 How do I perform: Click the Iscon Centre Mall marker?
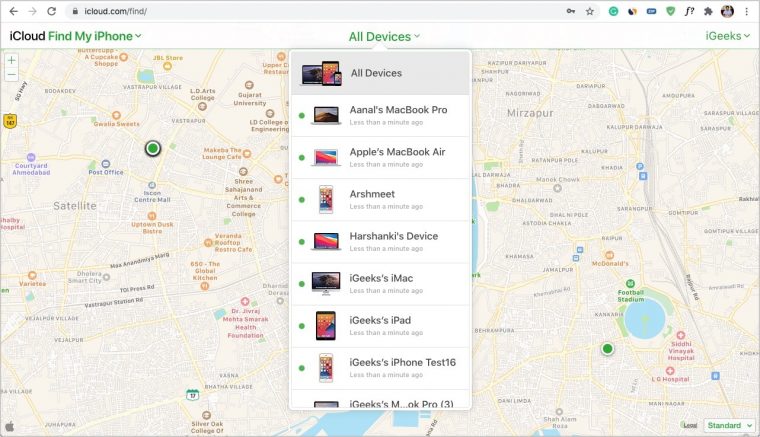tap(152, 185)
